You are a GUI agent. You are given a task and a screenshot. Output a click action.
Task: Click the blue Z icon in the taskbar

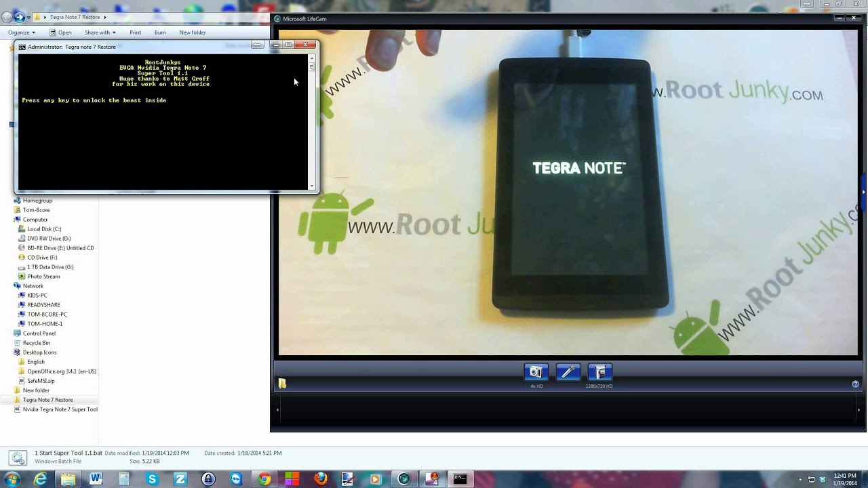point(180,479)
